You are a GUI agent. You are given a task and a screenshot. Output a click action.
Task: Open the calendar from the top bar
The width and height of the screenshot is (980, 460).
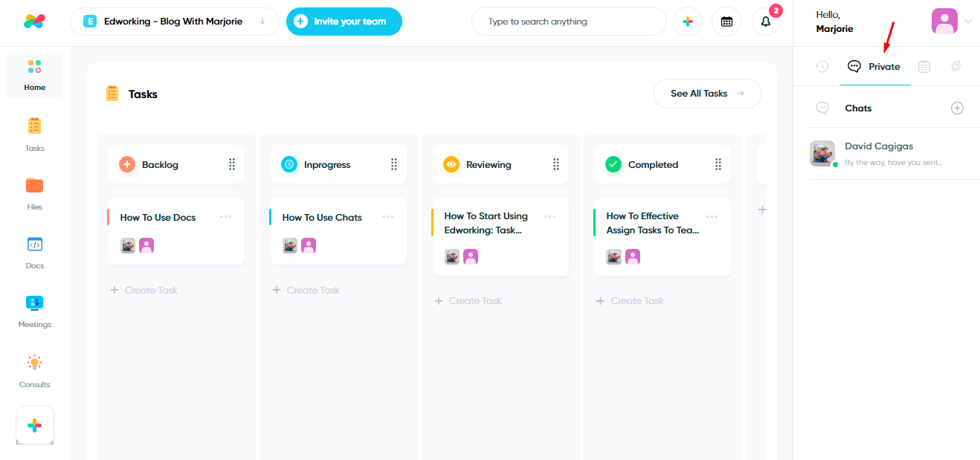click(726, 22)
